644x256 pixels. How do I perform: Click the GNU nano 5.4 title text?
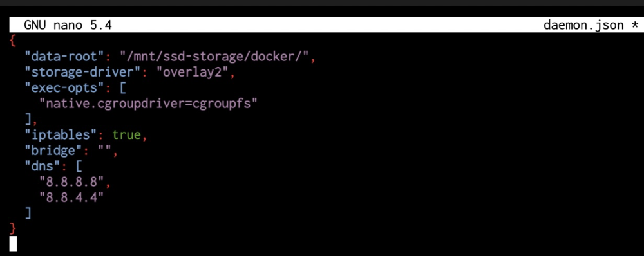[68, 26]
